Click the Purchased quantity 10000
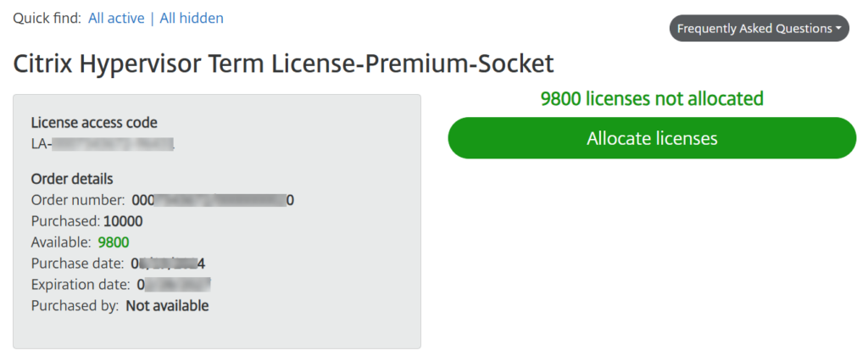This screenshot has height=356, width=868. [x=123, y=221]
